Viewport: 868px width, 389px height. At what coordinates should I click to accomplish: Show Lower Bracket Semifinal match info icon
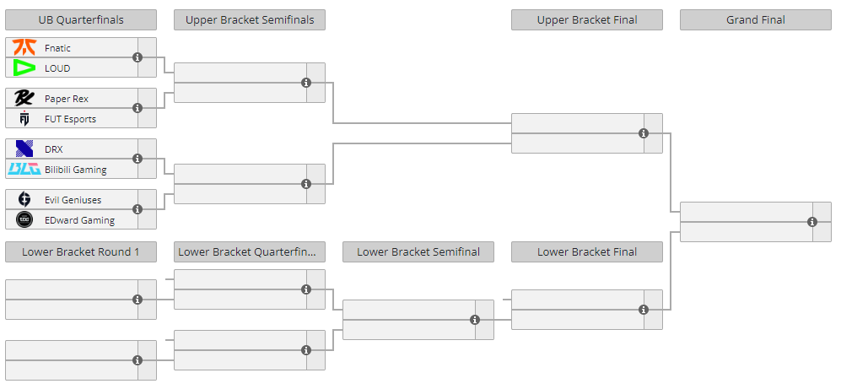coord(474,320)
